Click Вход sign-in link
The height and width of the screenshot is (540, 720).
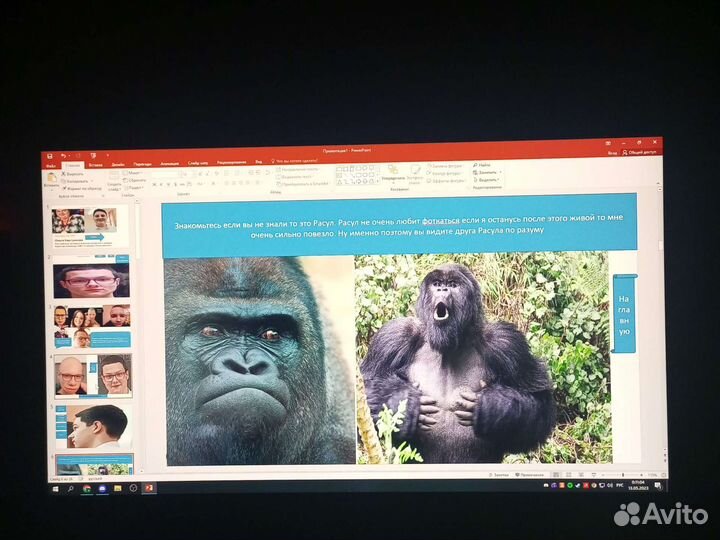612,153
